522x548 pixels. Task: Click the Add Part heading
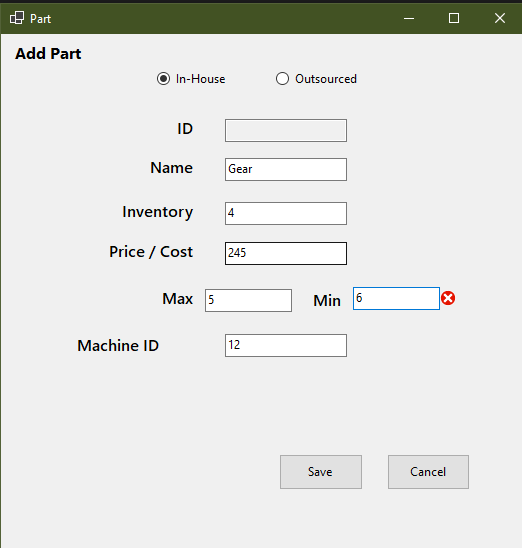(48, 54)
